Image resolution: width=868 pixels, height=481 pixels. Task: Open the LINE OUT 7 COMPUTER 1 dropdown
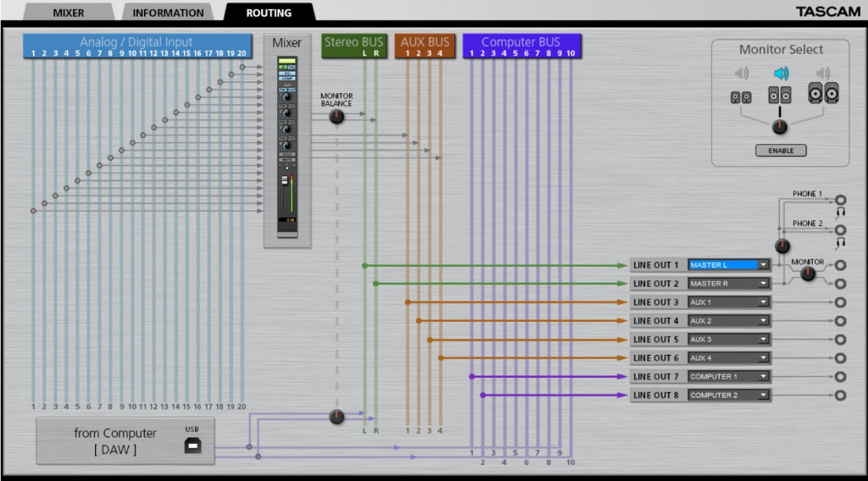pyautogui.click(x=728, y=377)
